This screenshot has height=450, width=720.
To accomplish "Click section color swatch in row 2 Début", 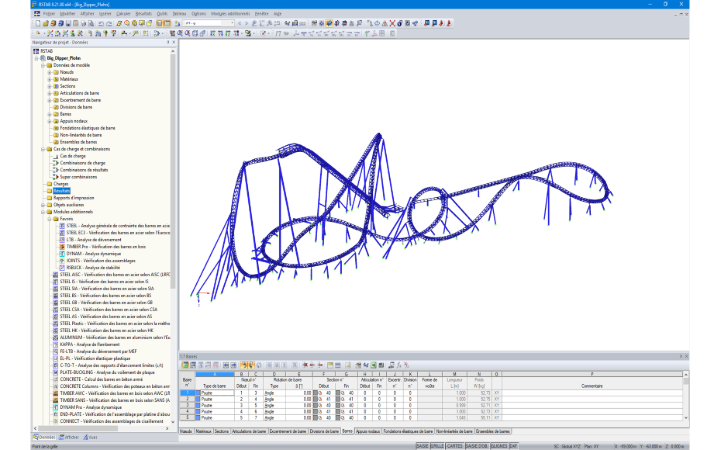I will coord(315,399).
